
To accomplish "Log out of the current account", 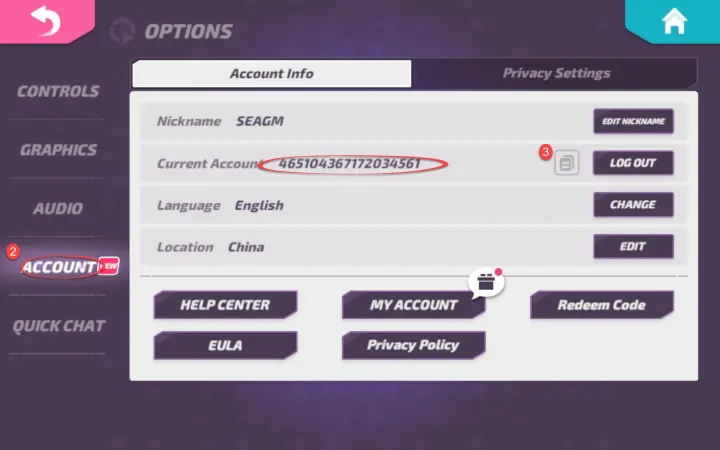I will 633,163.
